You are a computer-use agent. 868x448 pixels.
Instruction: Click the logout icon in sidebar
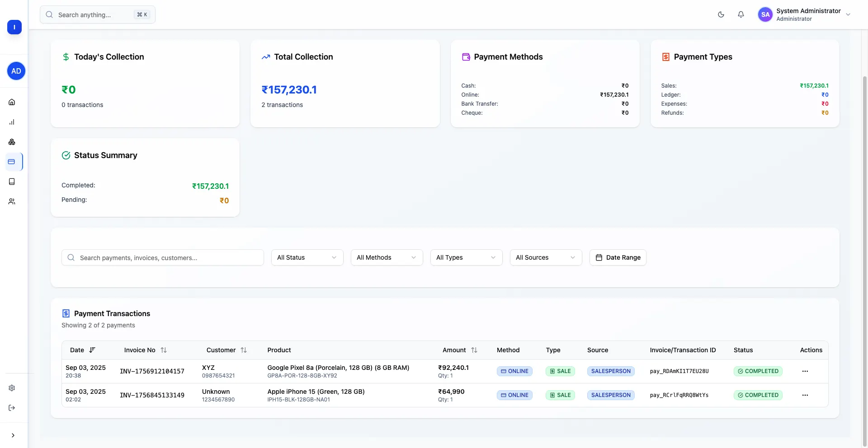(12, 408)
